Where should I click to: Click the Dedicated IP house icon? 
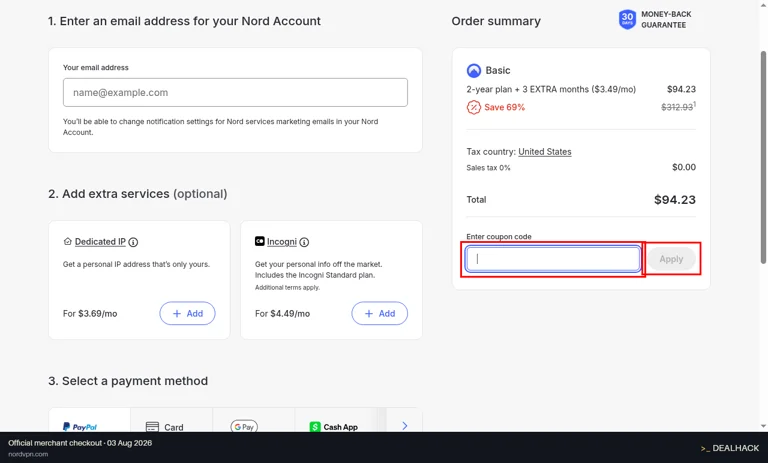tap(68, 242)
